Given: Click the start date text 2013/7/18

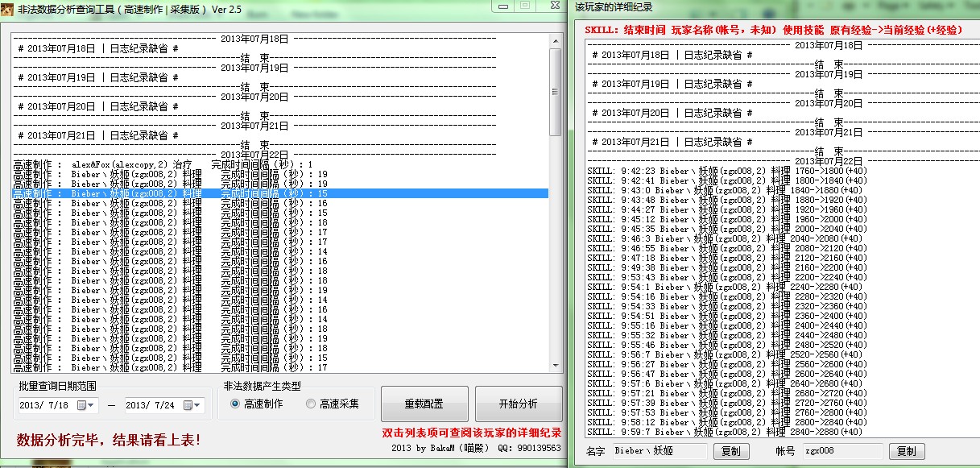Looking at the screenshot, I should click(x=44, y=405).
